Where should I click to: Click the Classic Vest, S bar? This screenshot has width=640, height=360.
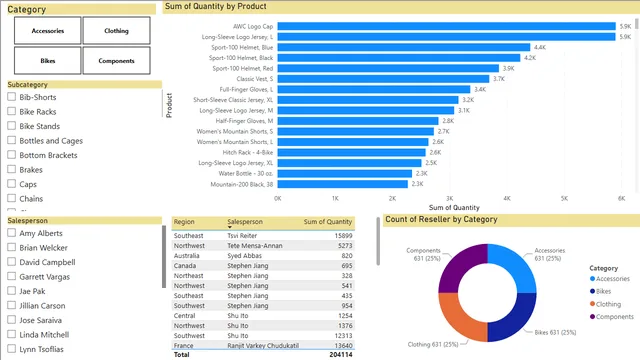[383, 79]
